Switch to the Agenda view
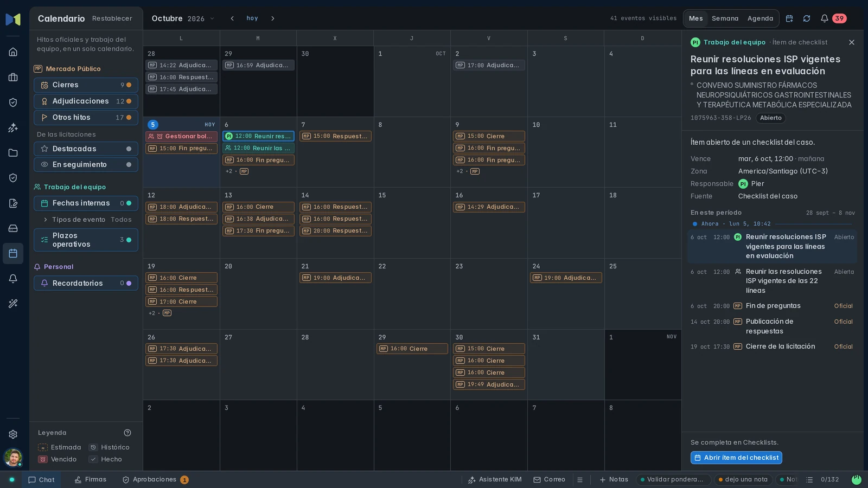Screen dimensions: 868x488 coord(760,18)
